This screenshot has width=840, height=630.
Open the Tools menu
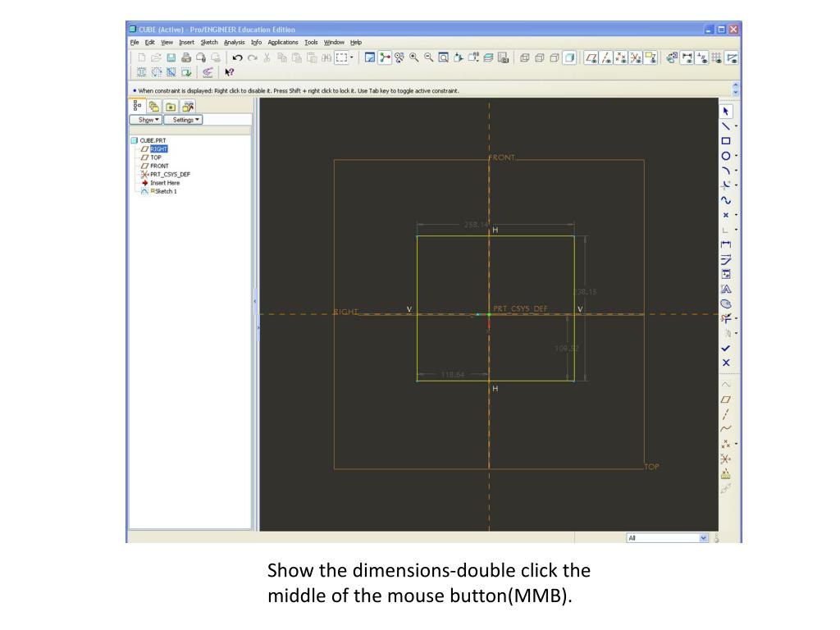[311, 43]
